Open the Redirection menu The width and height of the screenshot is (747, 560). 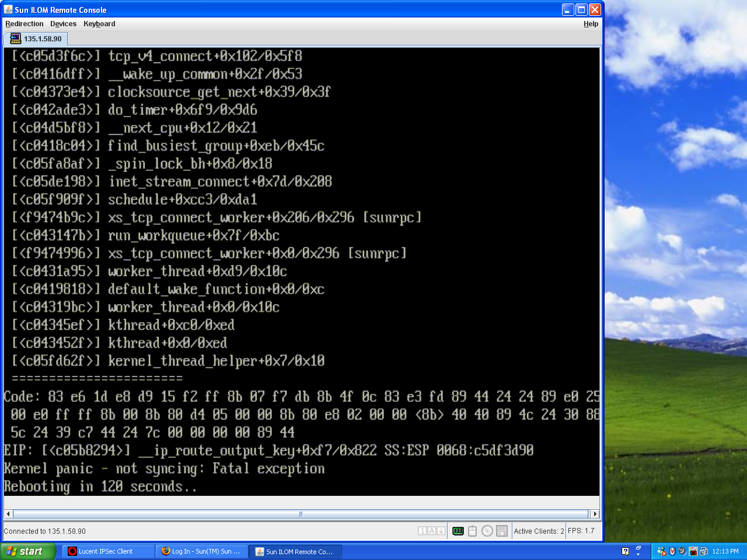pos(25,24)
